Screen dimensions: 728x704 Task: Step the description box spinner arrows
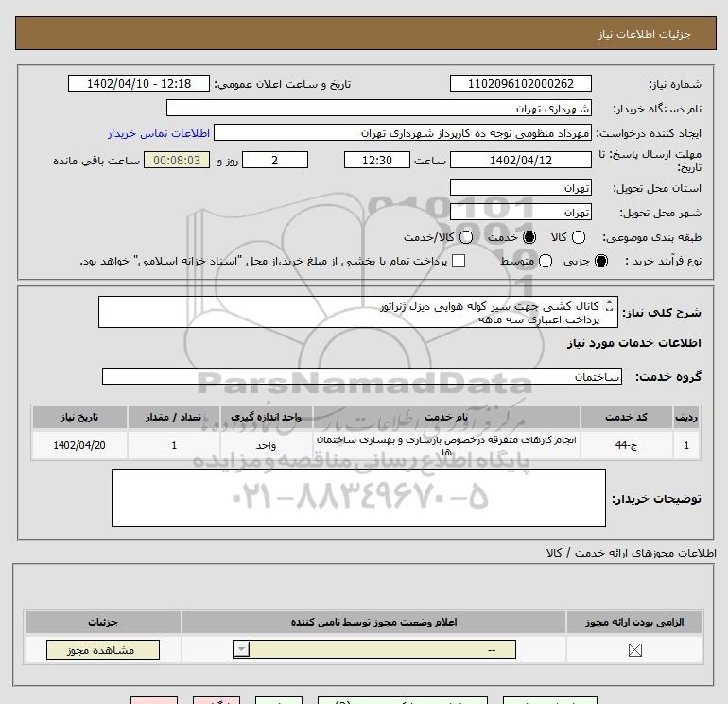610,306
